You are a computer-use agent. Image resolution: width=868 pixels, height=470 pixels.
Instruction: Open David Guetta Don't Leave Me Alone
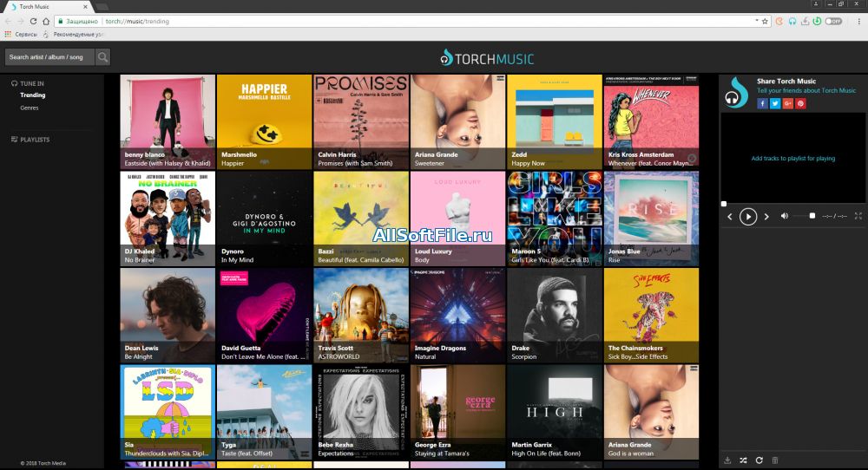pyautogui.click(x=264, y=315)
